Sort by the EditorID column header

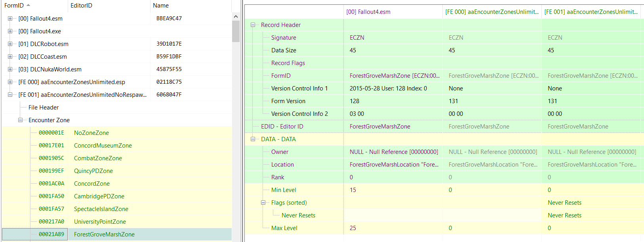point(109,6)
